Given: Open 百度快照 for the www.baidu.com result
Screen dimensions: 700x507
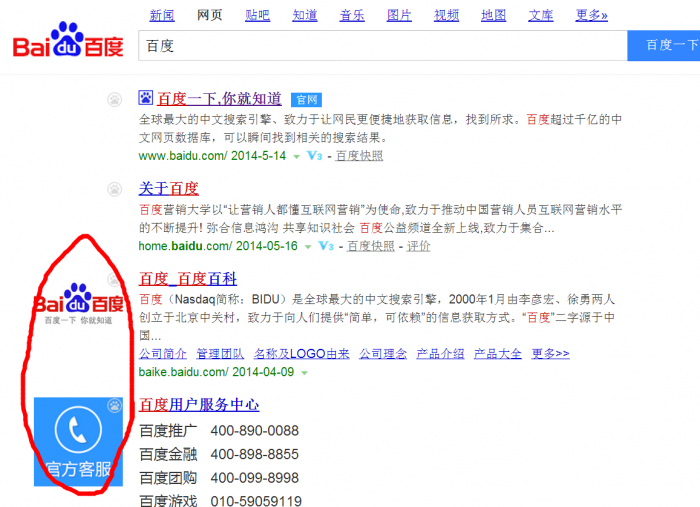Looking at the screenshot, I should point(359,156).
